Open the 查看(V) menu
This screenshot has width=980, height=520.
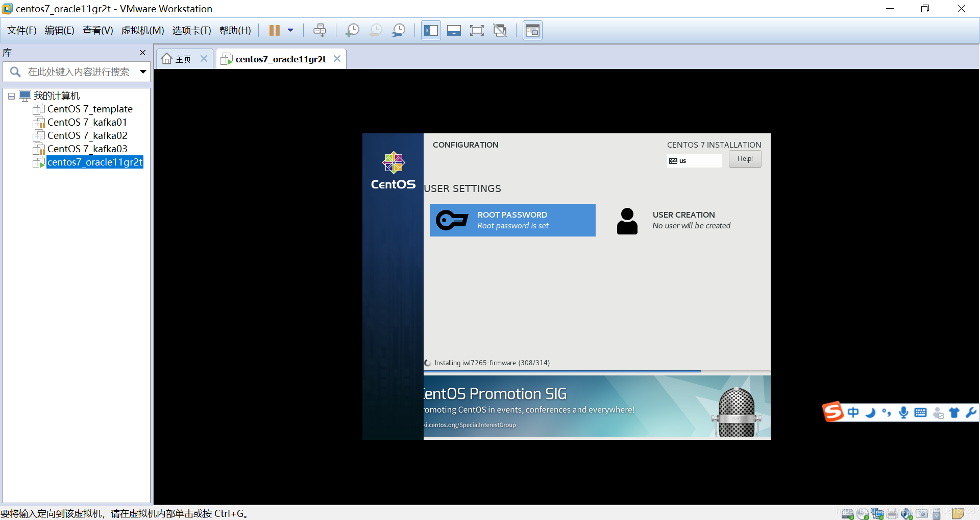97,31
